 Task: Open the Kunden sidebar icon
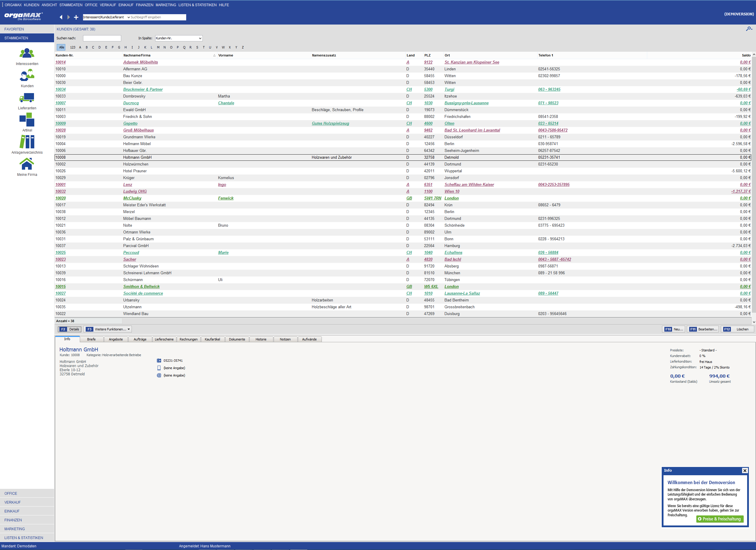click(x=27, y=75)
